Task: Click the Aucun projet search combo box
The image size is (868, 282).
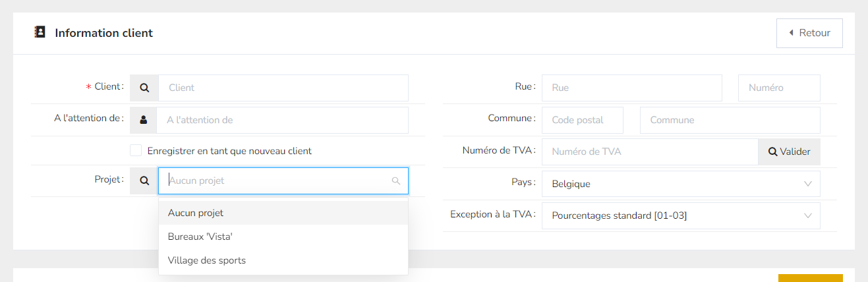Action: pos(277,181)
